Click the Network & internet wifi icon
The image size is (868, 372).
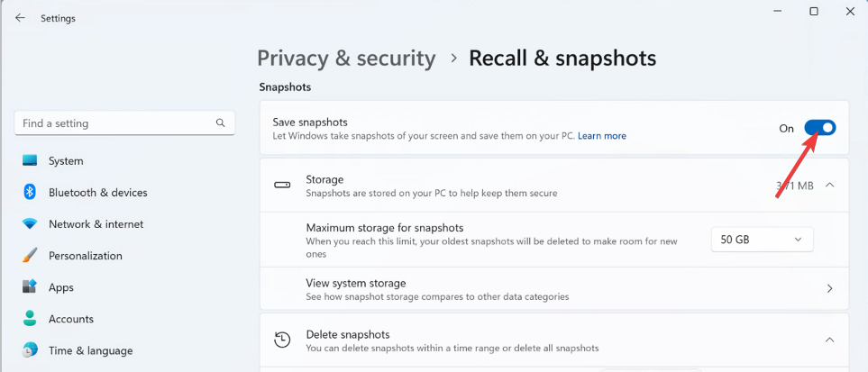pyautogui.click(x=30, y=224)
